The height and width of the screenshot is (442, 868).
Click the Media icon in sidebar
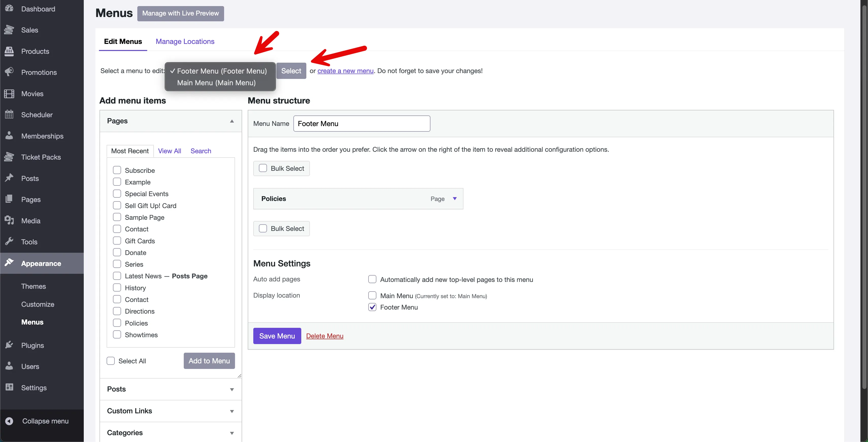[9, 221]
